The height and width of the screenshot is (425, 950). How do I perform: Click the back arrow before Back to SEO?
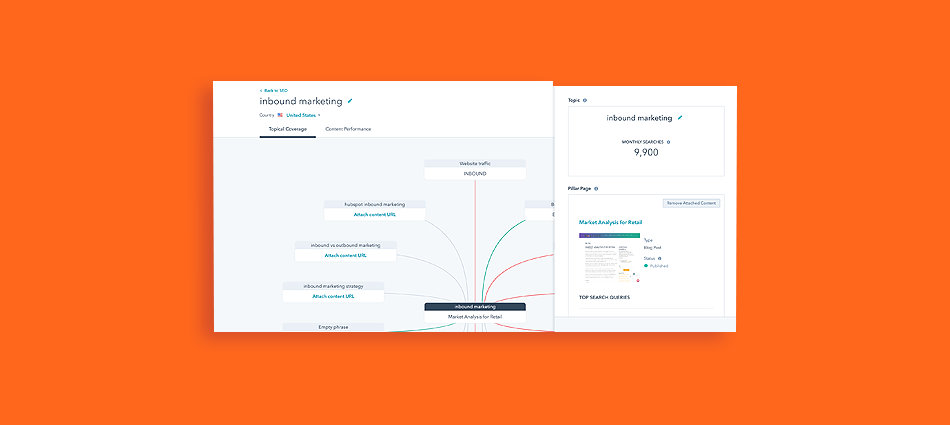pos(260,90)
